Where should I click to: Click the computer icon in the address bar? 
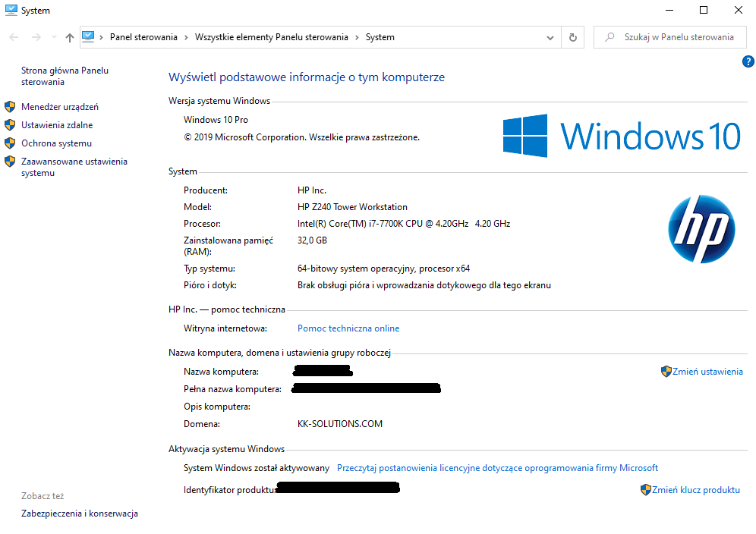coord(88,36)
